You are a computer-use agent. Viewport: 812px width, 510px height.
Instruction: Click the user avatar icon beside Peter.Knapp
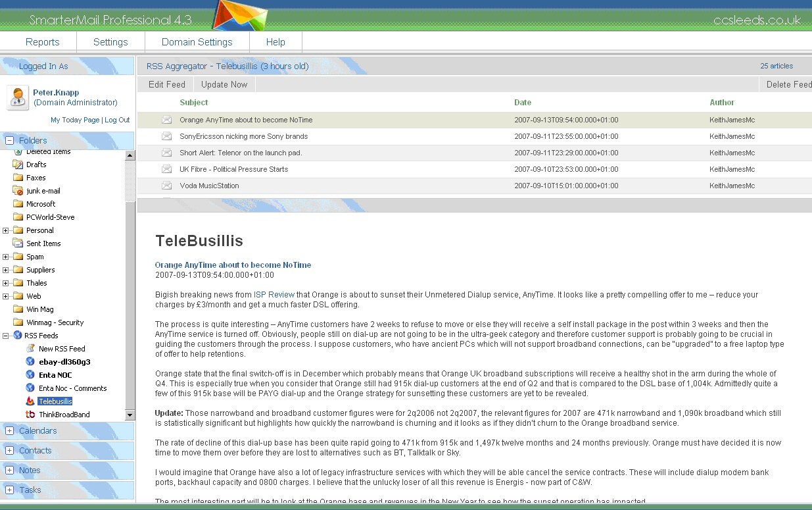[x=18, y=97]
